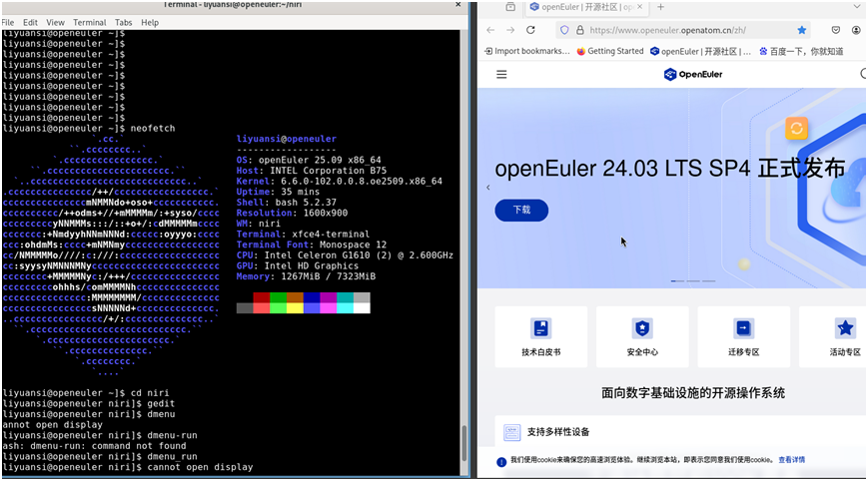Open the Terminal menu in the menu bar
This screenshot has width=868, height=481.
tap(90, 23)
